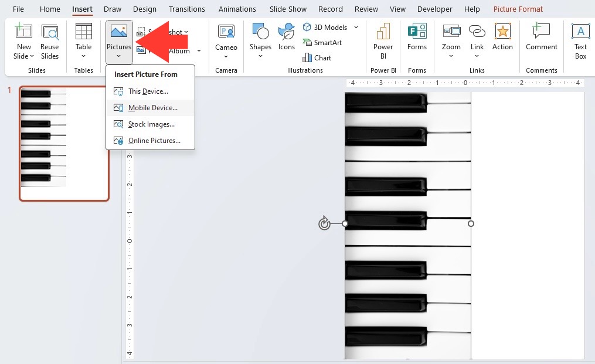Insert a Table from the ribbon
The image size is (595, 364).
pos(83,40)
